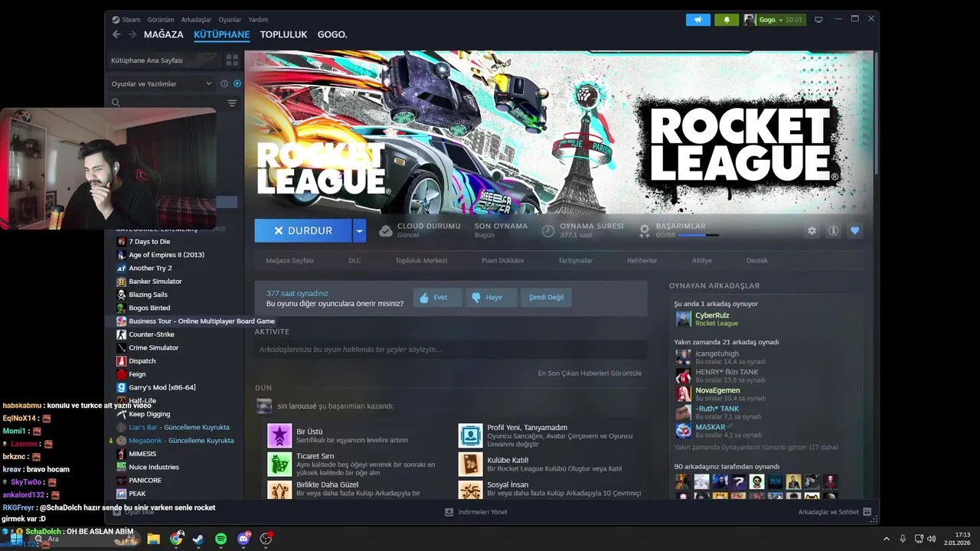980x551 pixels.
Task: Select Counter-Strike in the library list
Action: click(x=152, y=334)
